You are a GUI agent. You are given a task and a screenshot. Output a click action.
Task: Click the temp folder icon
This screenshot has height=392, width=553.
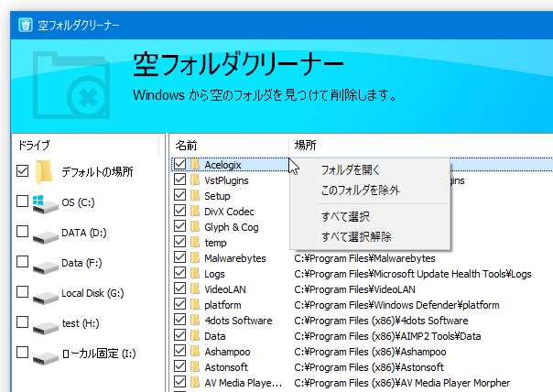point(195,242)
